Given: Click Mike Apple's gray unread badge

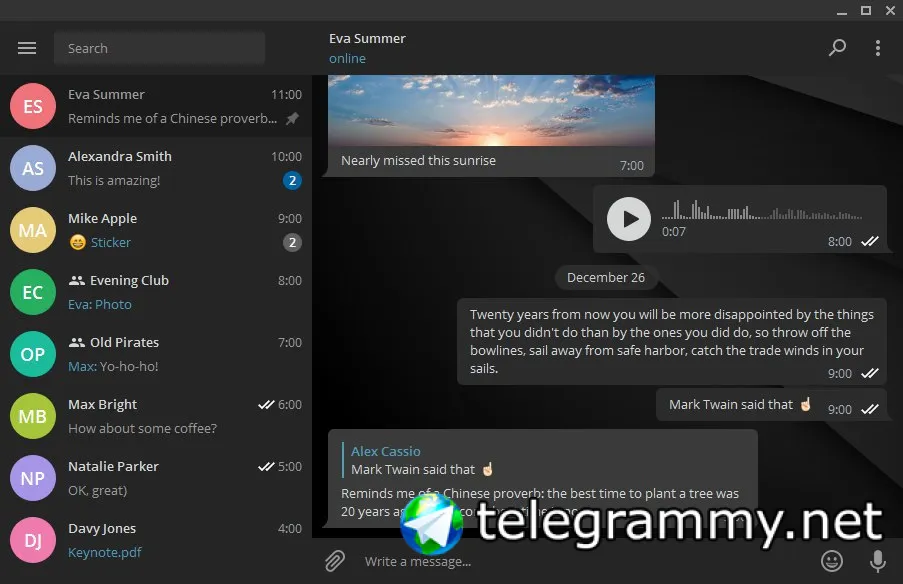Looking at the screenshot, I should 293,242.
